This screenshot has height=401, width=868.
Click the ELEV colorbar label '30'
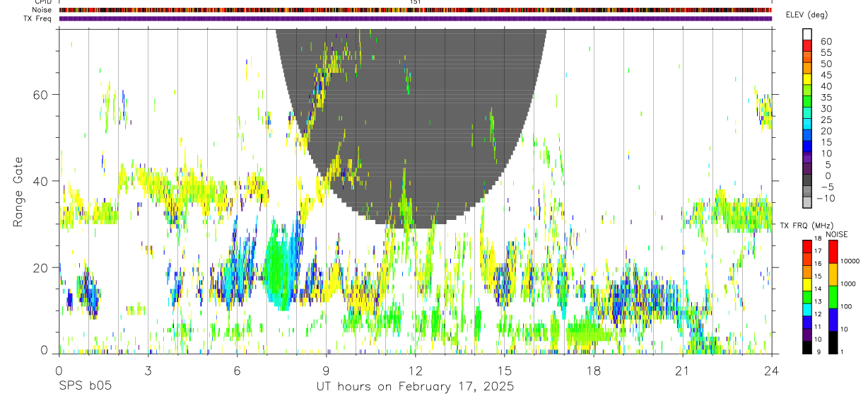(x=825, y=108)
